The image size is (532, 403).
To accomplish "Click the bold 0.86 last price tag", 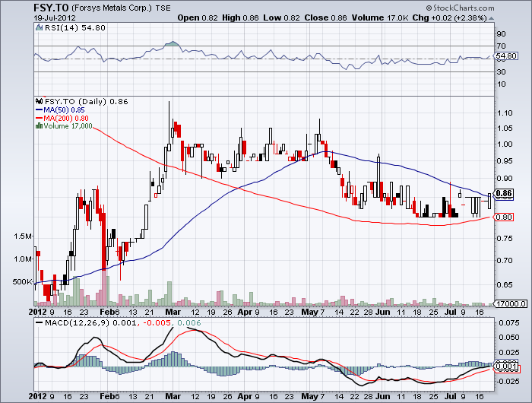I will pos(504,194).
